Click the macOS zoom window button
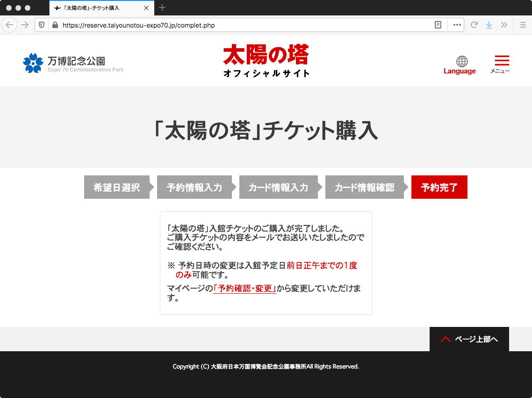The height and width of the screenshot is (398, 532). (x=28, y=8)
